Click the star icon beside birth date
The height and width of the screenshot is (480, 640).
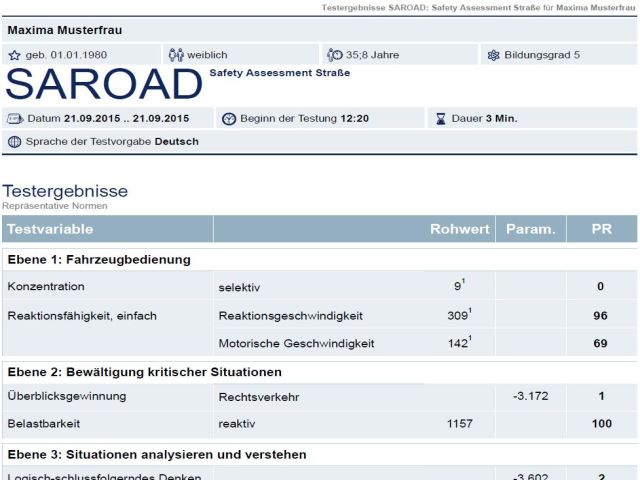point(14,55)
